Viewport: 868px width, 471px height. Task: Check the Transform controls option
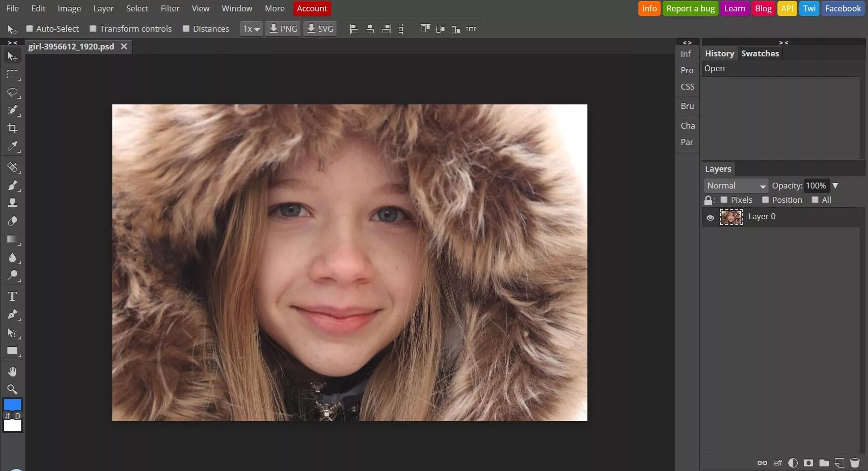click(93, 29)
